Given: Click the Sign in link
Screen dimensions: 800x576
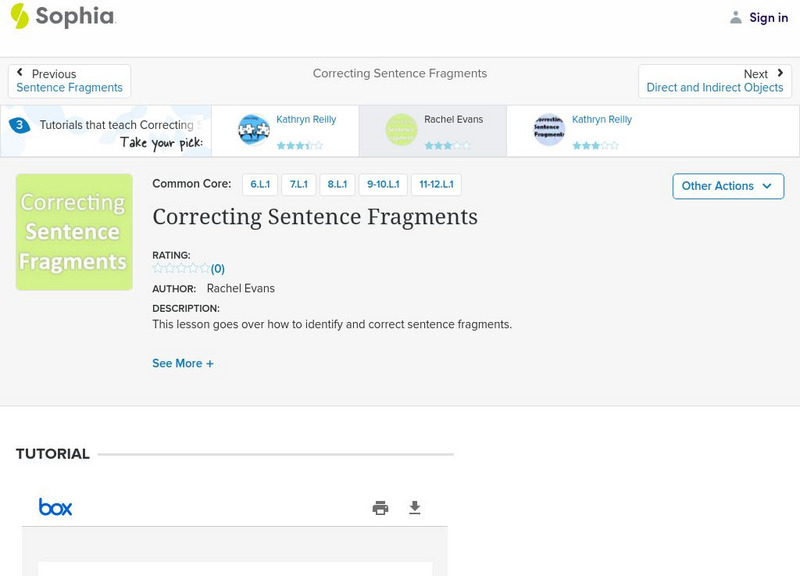Looking at the screenshot, I should 768,18.
